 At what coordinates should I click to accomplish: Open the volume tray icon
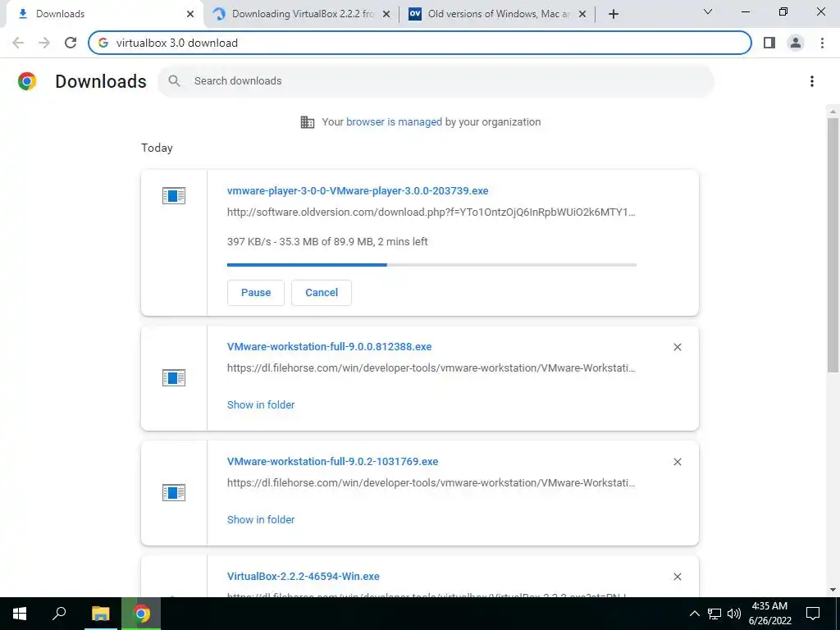click(734, 614)
